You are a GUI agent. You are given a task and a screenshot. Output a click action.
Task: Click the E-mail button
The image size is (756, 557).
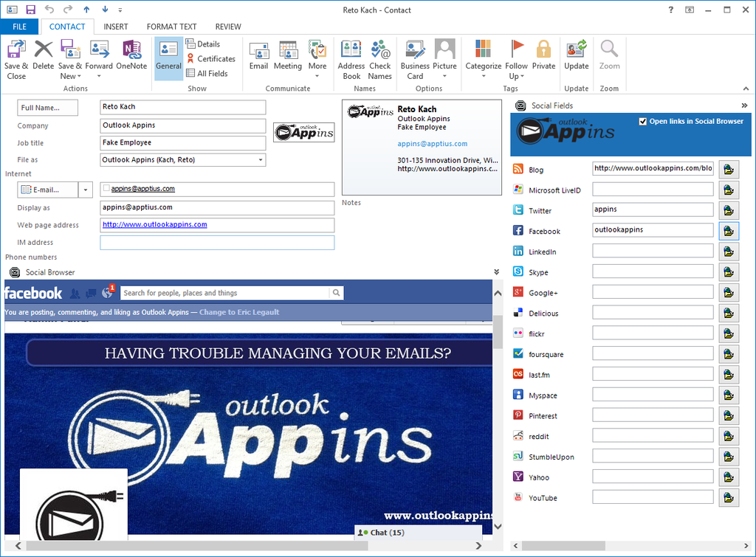47,190
